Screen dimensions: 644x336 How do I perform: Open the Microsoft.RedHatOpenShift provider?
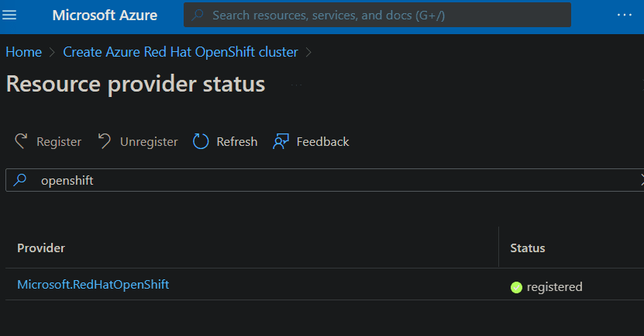(93, 285)
